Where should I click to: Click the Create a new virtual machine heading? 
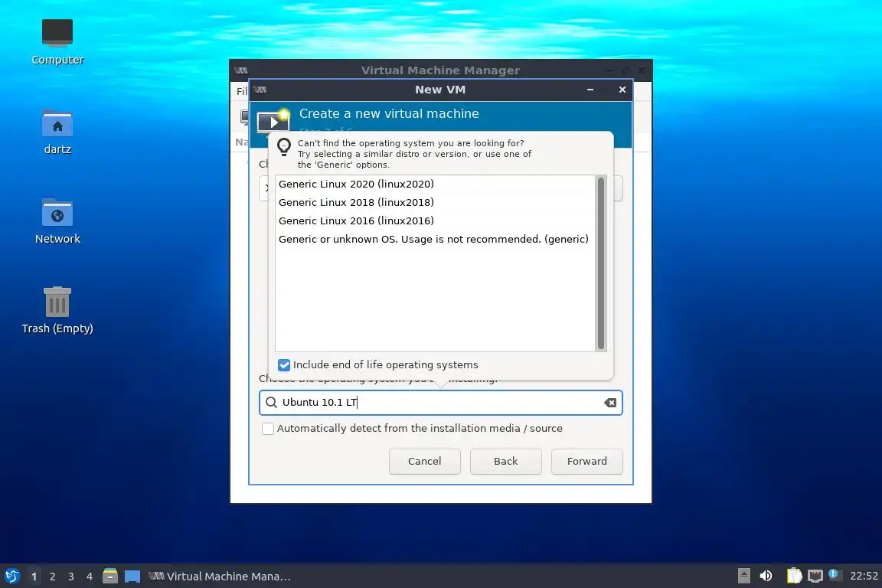389,113
